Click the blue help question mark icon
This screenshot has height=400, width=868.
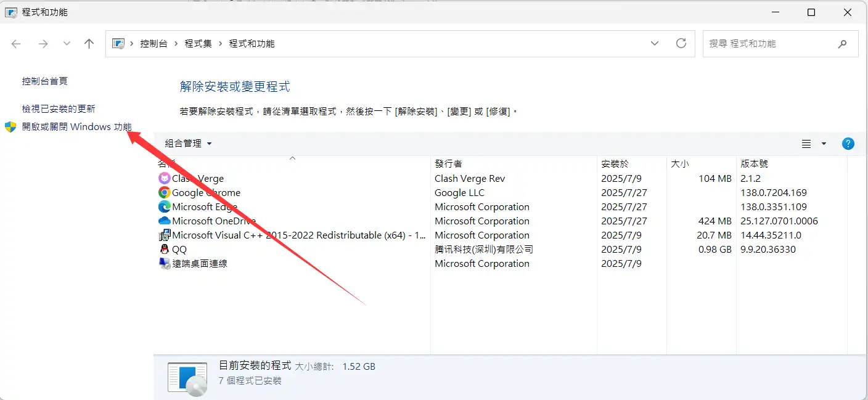click(848, 144)
